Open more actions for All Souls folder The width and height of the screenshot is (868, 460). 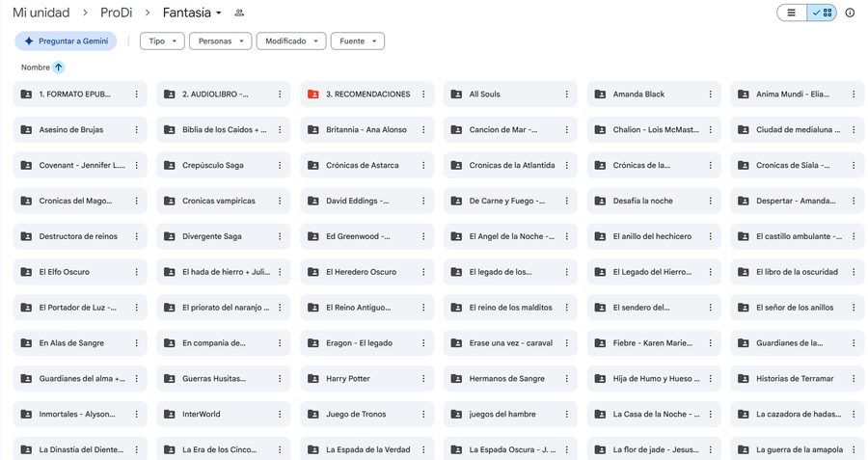[567, 95]
